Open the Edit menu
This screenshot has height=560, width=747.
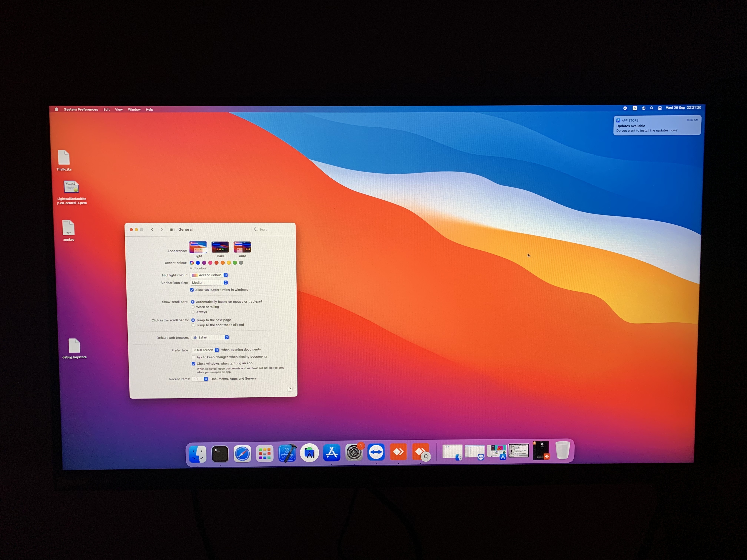point(106,109)
